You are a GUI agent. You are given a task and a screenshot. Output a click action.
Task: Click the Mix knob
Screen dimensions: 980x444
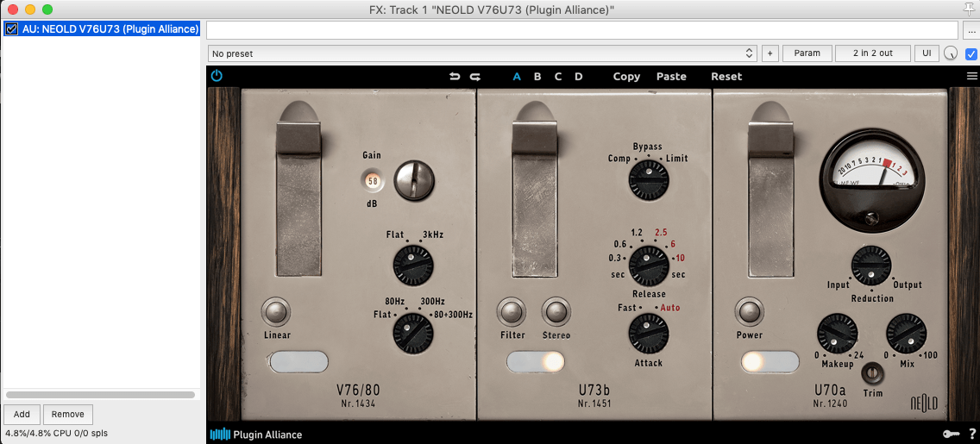[x=907, y=334]
